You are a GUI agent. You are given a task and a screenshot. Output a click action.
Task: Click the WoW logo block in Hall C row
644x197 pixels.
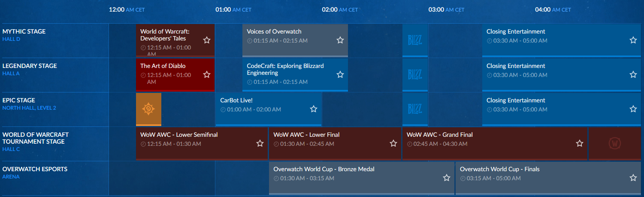615,144
